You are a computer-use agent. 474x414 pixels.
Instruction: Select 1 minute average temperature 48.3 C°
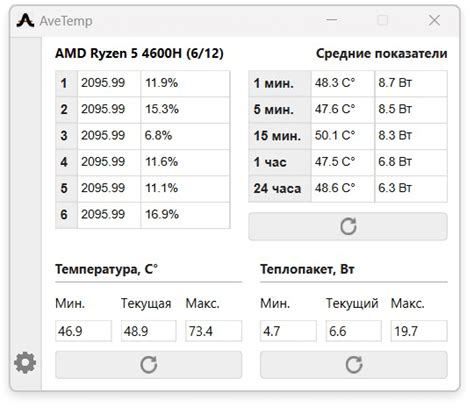click(x=343, y=83)
